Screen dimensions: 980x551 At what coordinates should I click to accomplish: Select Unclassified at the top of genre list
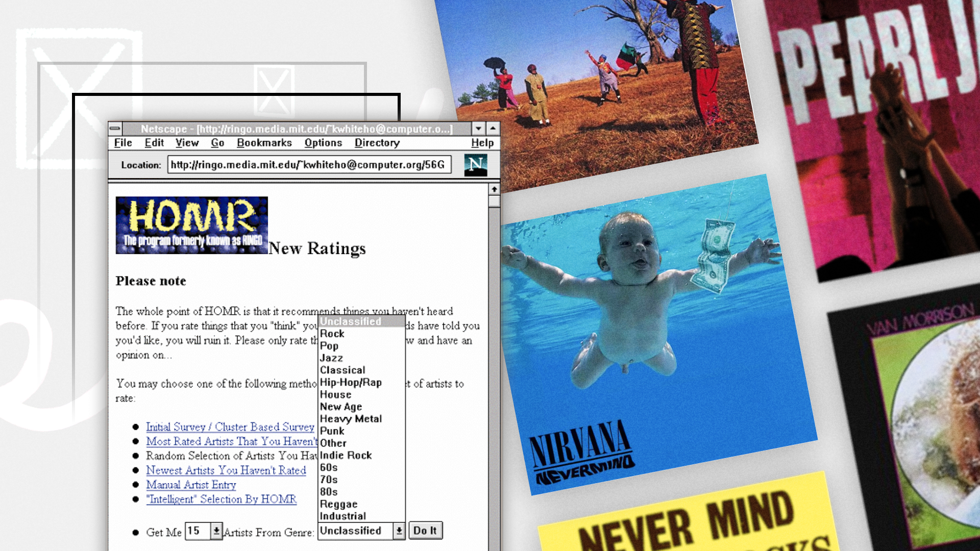pyautogui.click(x=361, y=321)
